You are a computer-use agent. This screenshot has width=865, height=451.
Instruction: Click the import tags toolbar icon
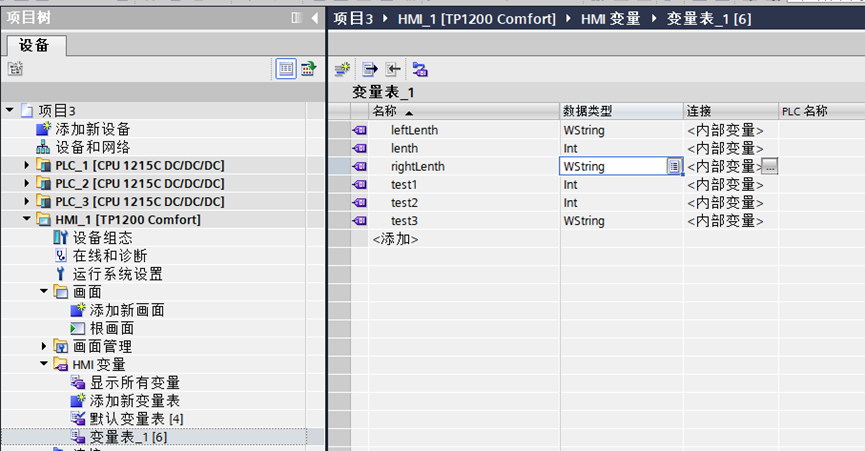392,69
